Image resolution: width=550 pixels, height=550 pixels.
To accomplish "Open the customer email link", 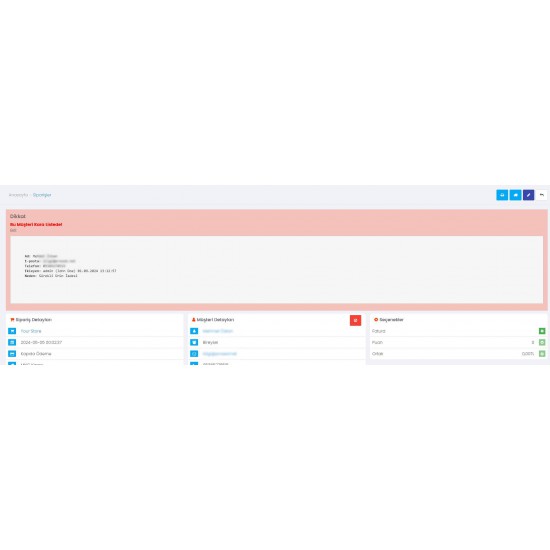I will [x=220, y=354].
